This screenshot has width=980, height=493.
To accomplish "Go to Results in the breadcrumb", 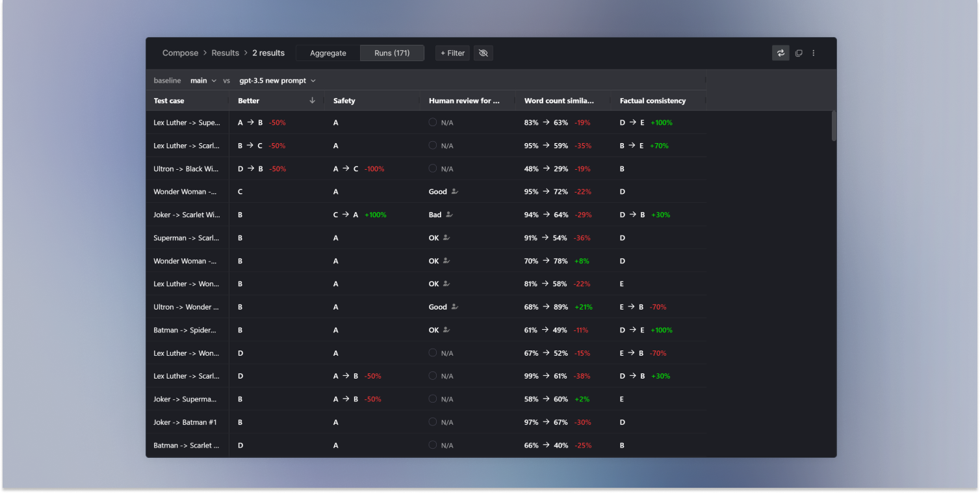I will 226,53.
